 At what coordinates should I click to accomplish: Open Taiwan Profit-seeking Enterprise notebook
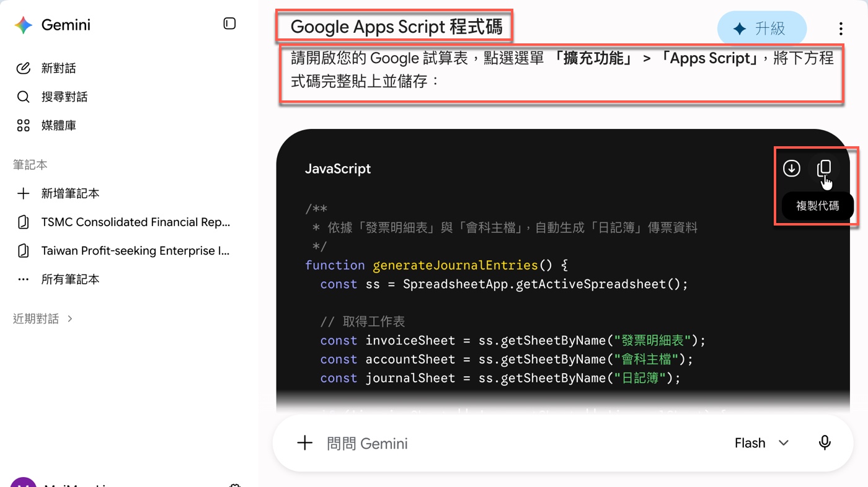point(135,251)
